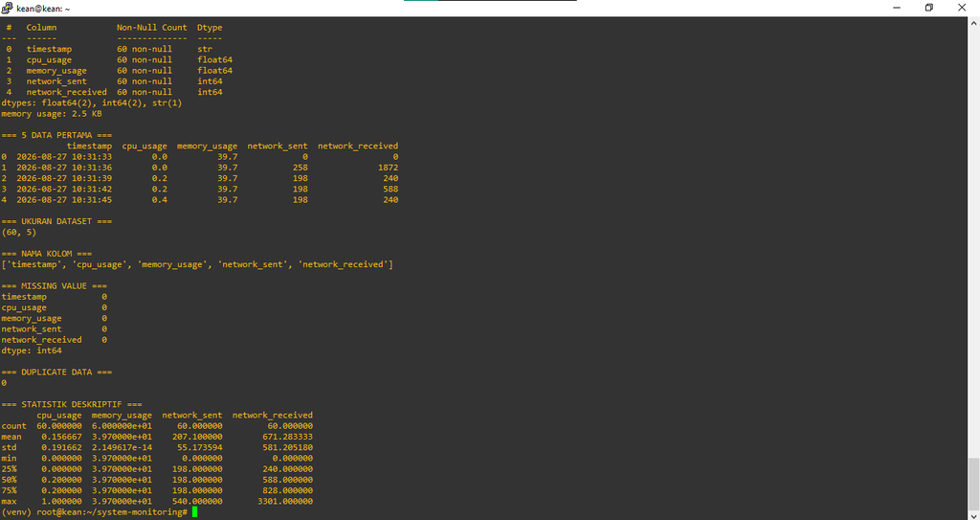Click the '=== 5 DATA PERTAMA ===' heading
The image size is (980, 520).
[56, 135]
